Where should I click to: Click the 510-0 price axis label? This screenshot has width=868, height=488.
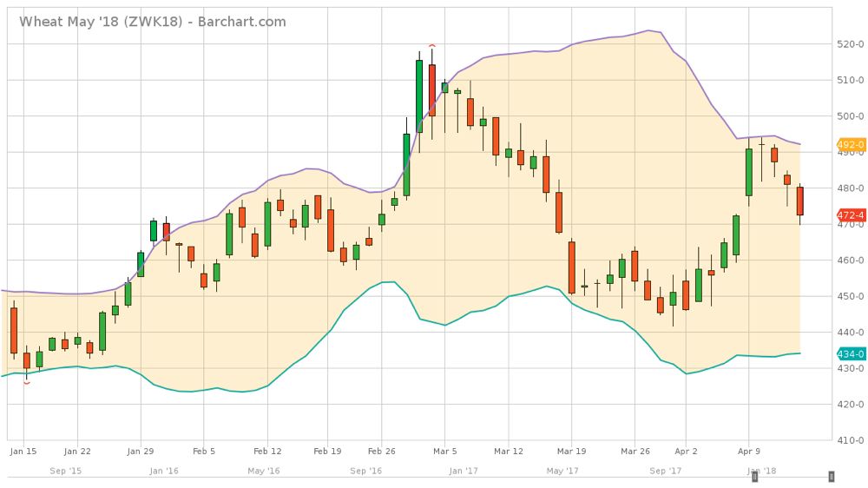coord(851,80)
